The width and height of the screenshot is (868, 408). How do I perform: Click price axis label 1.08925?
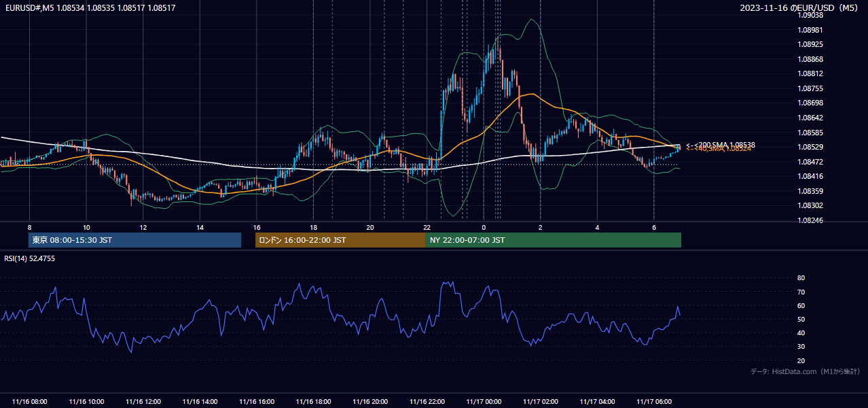[x=810, y=44]
